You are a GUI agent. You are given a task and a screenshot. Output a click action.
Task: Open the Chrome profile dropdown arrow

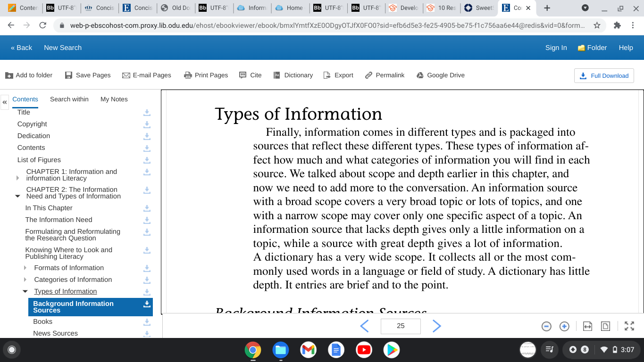point(585,8)
